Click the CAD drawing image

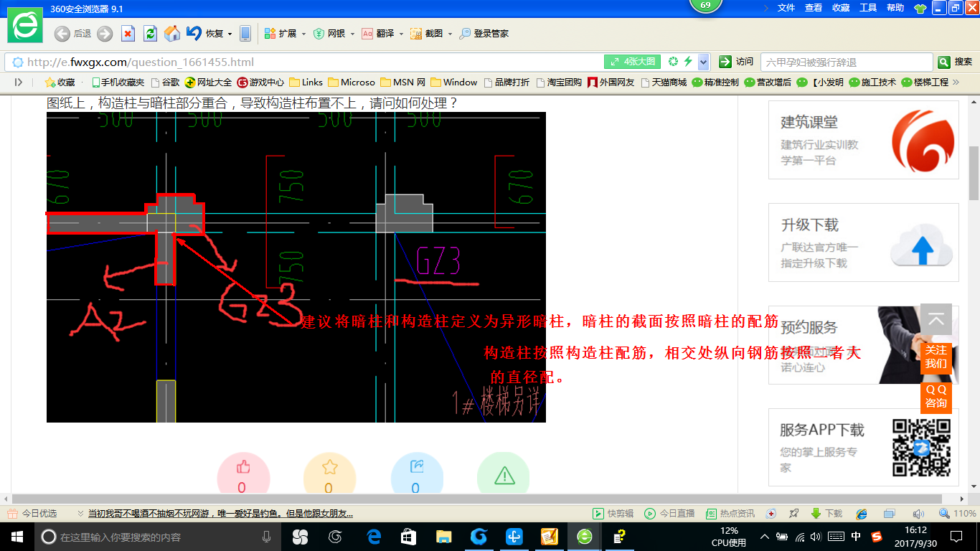296,267
